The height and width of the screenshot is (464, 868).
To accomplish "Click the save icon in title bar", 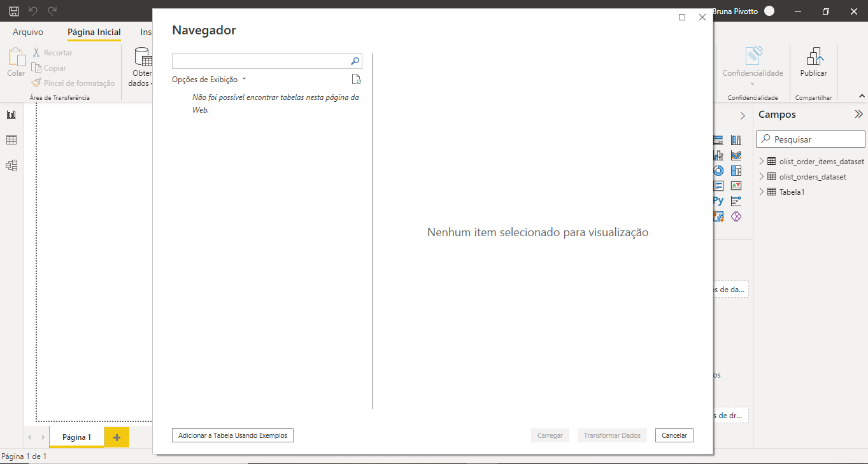I will tap(13, 11).
